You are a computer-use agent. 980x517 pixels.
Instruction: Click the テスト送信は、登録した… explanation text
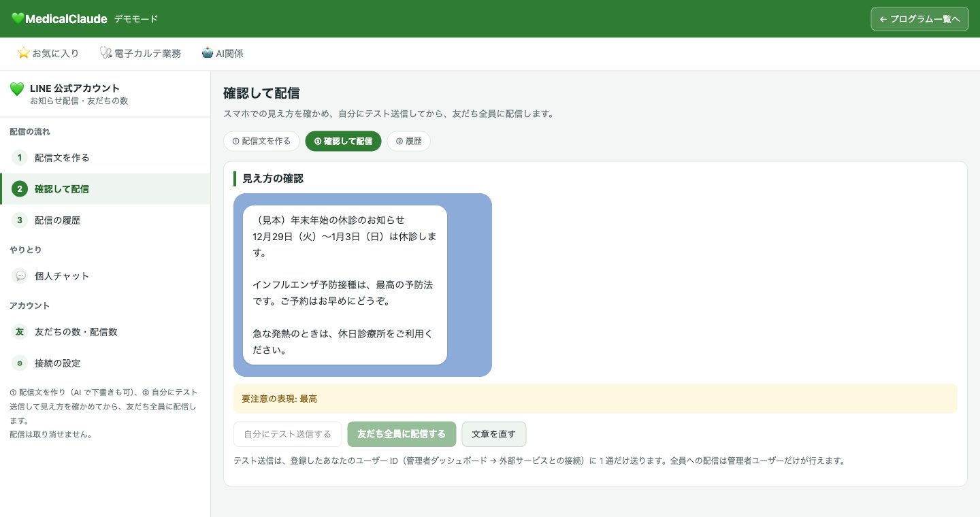539,461
